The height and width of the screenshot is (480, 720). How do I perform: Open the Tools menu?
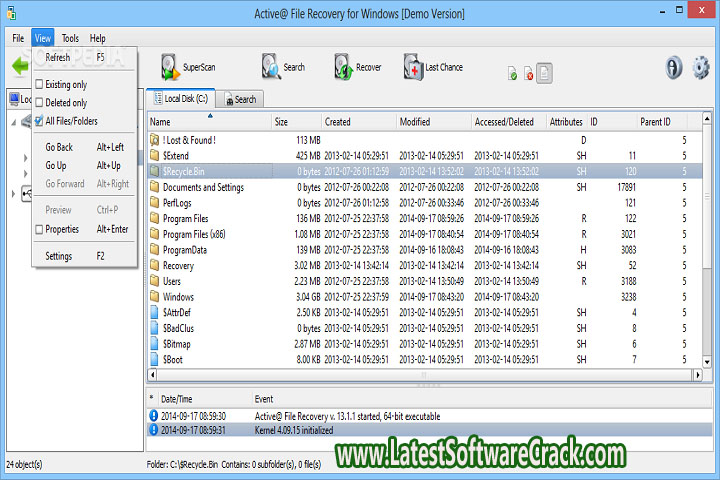point(69,38)
